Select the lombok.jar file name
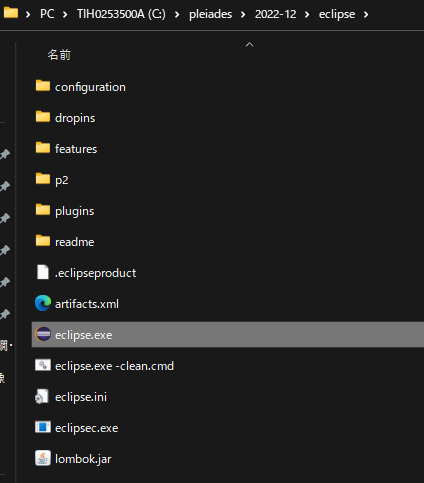The width and height of the screenshot is (424, 483). [x=83, y=459]
